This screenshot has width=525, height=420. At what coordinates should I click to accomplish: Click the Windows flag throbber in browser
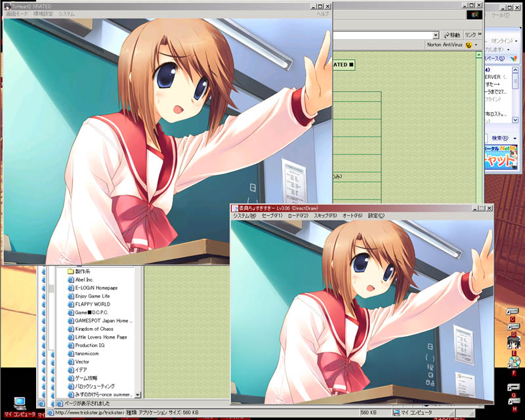tap(474, 14)
